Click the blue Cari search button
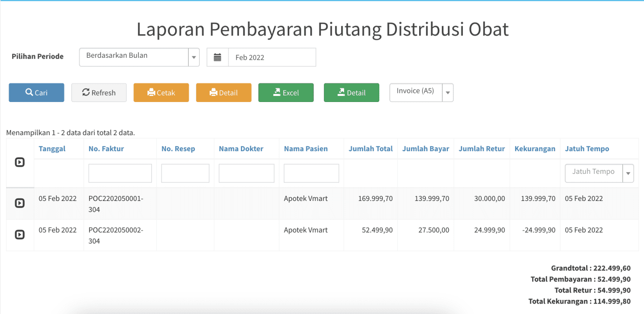Viewport: 644px width, 314px height. [x=36, y=92]
